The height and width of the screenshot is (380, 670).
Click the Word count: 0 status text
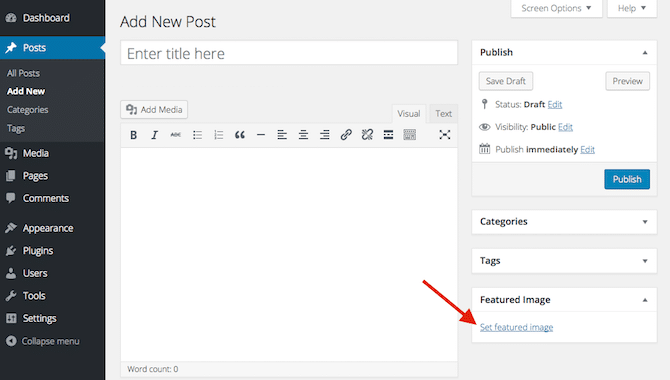click(x=153, y=369)
